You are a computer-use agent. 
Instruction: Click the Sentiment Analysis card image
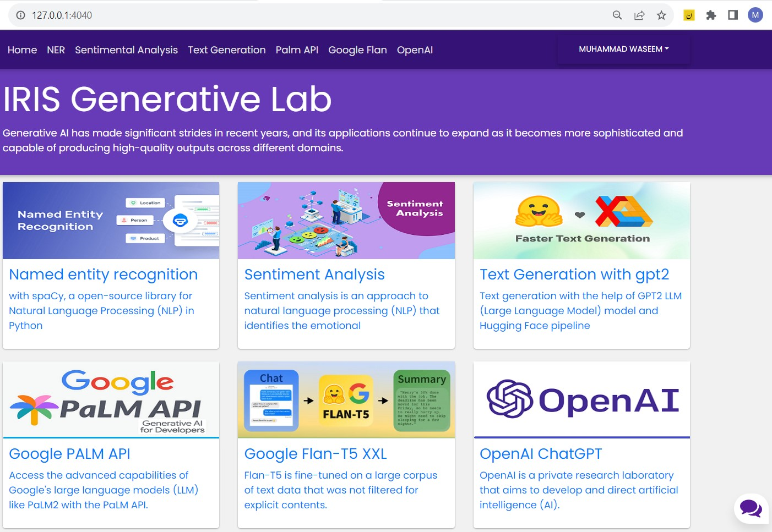(346, 220)
